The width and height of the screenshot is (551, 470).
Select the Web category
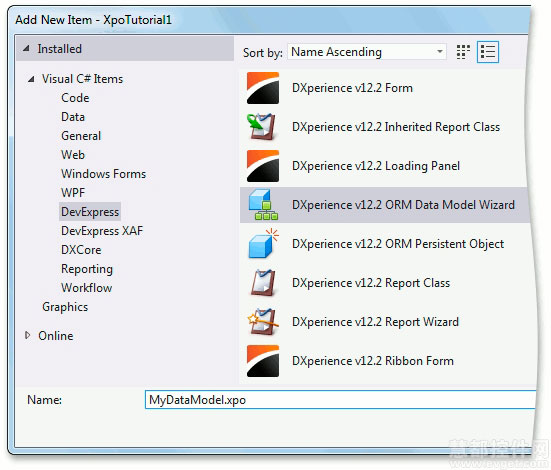click(x=73, y=155)
